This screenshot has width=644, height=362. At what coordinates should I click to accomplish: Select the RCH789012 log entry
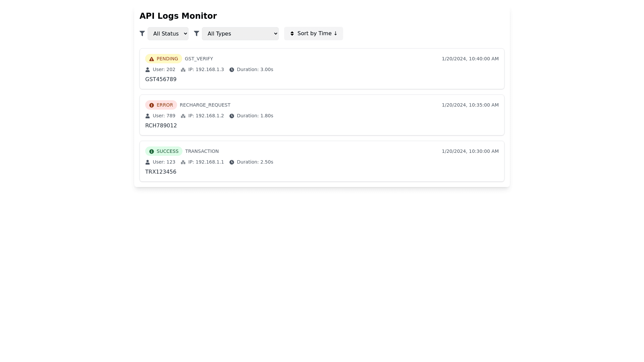click(161, 126)
